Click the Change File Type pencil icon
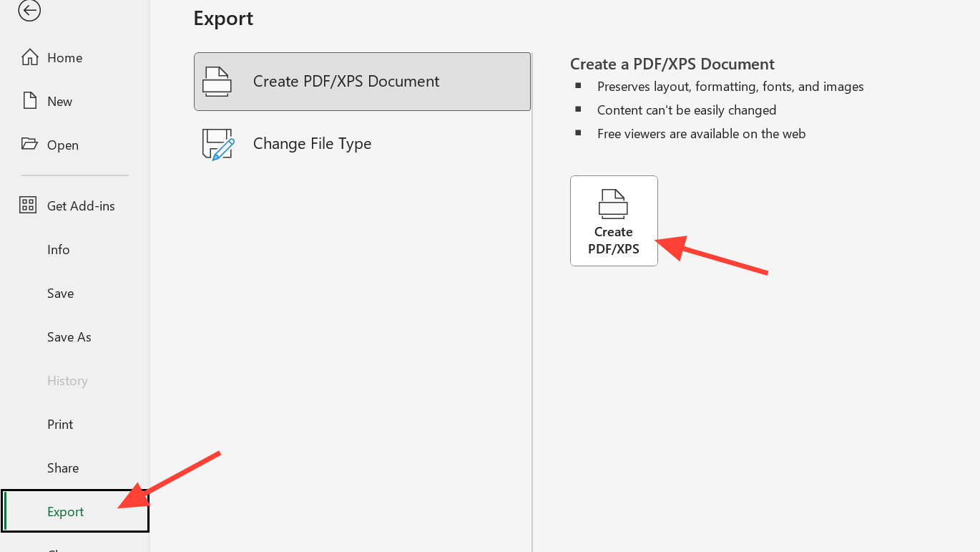 (218, 144)
